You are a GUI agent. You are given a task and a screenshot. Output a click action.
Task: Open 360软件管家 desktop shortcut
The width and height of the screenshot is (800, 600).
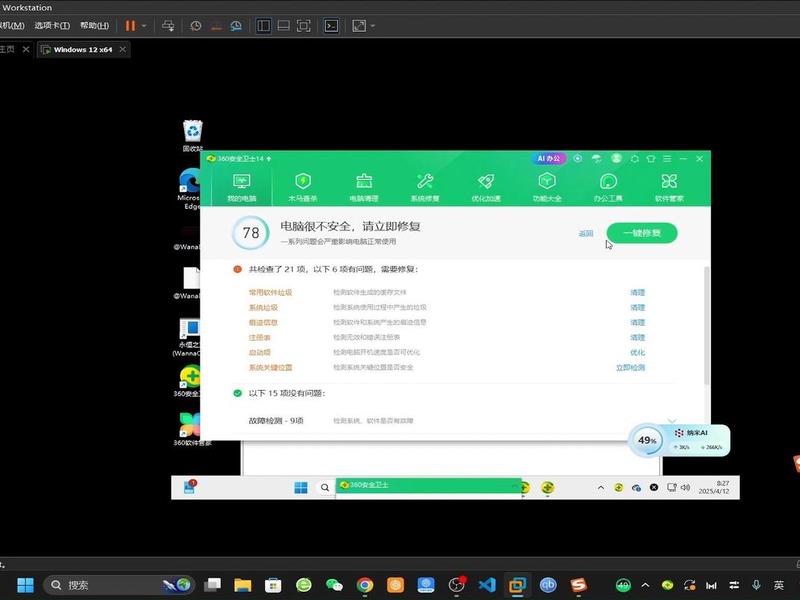(192, 429)
